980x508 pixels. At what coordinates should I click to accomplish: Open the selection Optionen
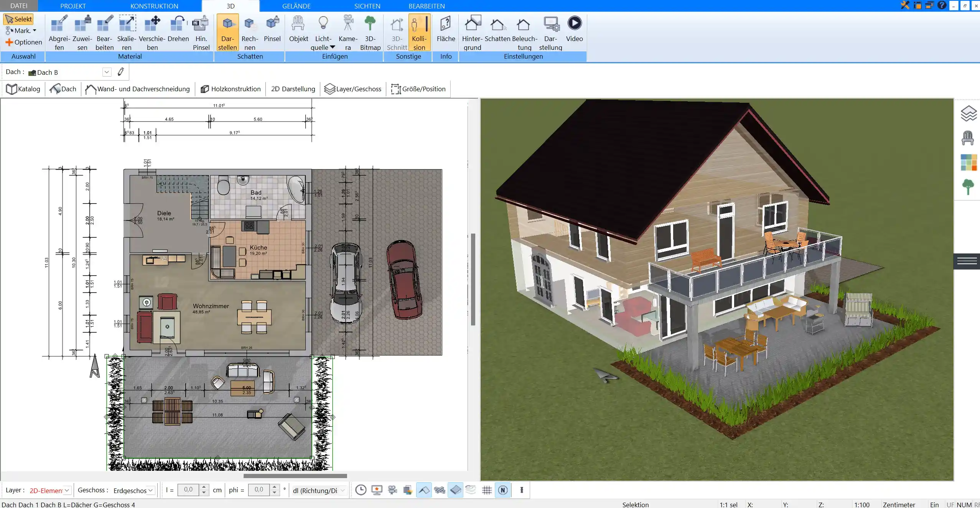coord(24,42)
